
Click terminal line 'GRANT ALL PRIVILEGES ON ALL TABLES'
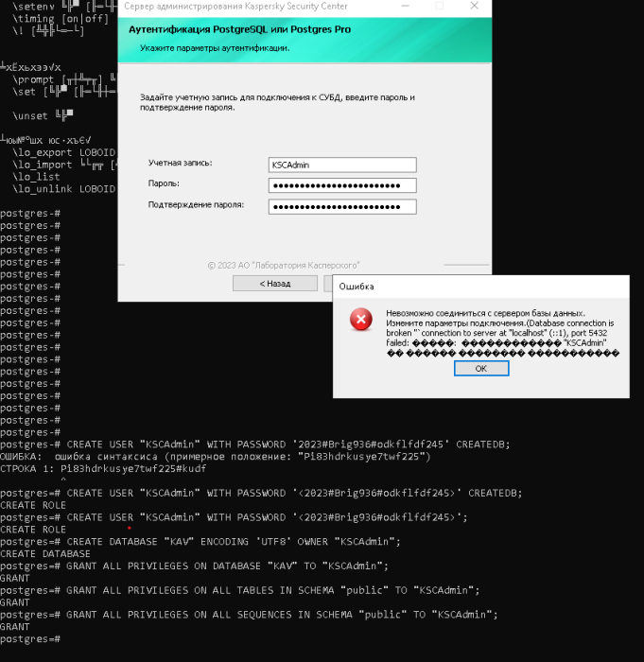[x=240, y=590]
